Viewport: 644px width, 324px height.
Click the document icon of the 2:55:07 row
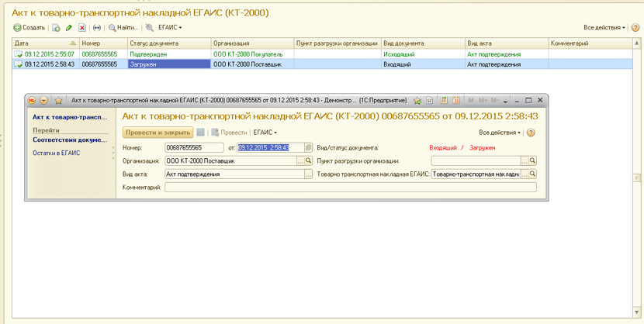(x=19, y=54)
